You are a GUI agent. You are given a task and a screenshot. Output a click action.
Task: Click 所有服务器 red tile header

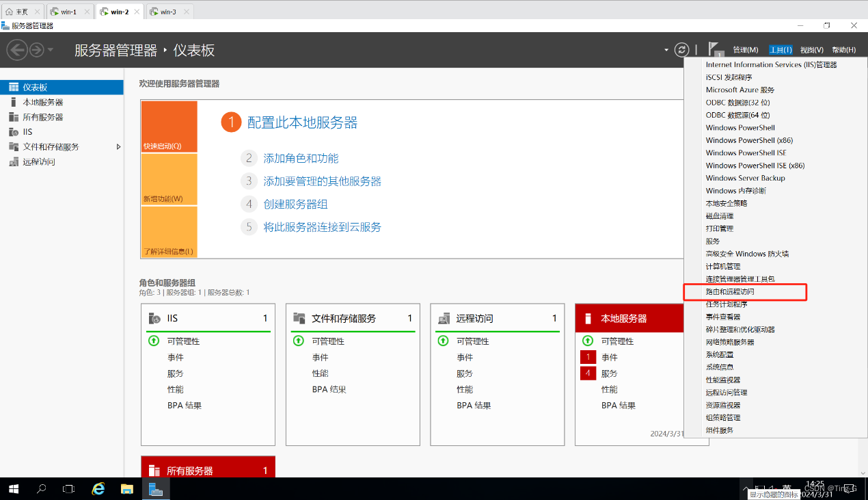tap(208, 471)
